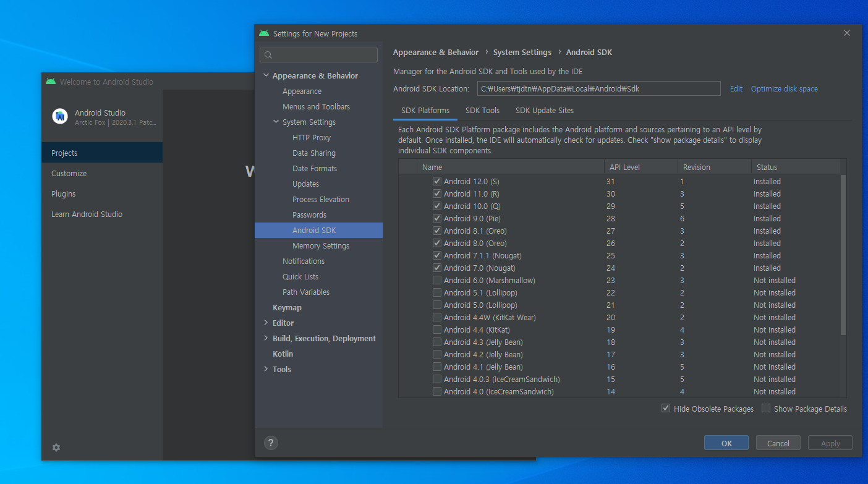Click Android 4.0.3 (IceCreamSandwich) row name
Image resolution: width=868 pixels, height=484 pixels.
501,379
